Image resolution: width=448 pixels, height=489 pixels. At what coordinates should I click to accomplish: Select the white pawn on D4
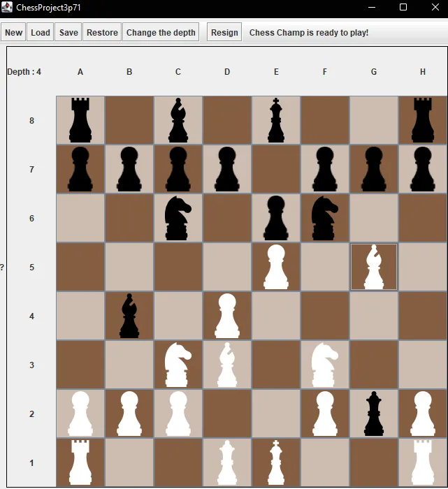click(x=227, y=316)
